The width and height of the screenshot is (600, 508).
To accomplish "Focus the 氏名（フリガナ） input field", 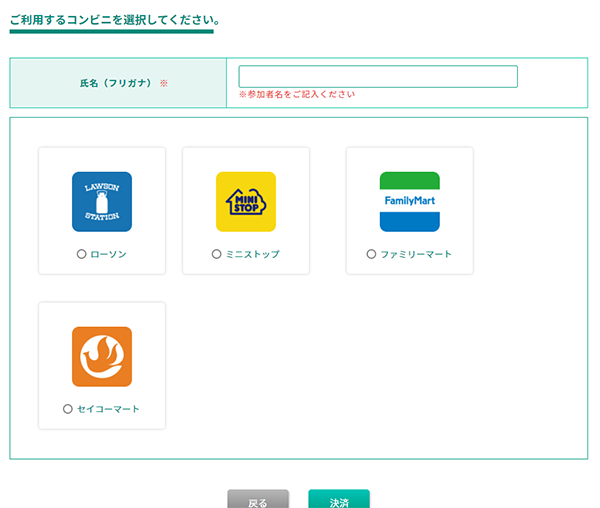I will (x=378, y=77).
